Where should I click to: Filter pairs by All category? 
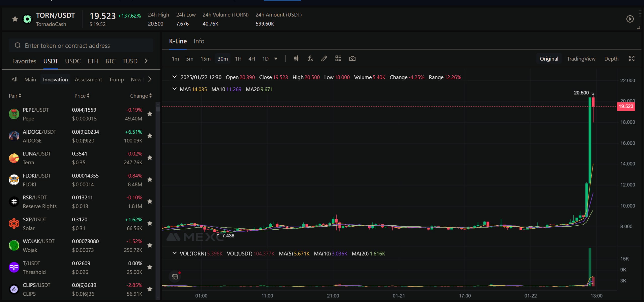coord(14,79)
